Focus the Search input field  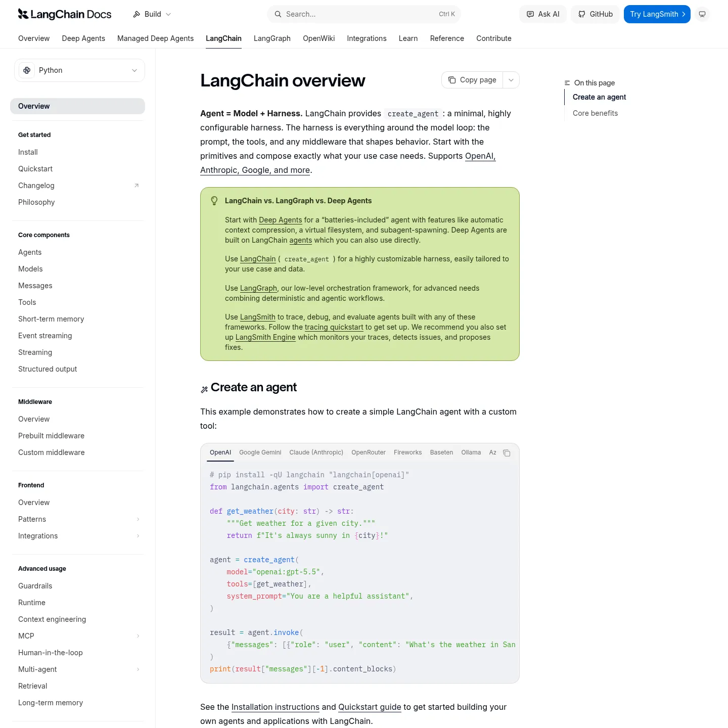[x=364, y=14]
